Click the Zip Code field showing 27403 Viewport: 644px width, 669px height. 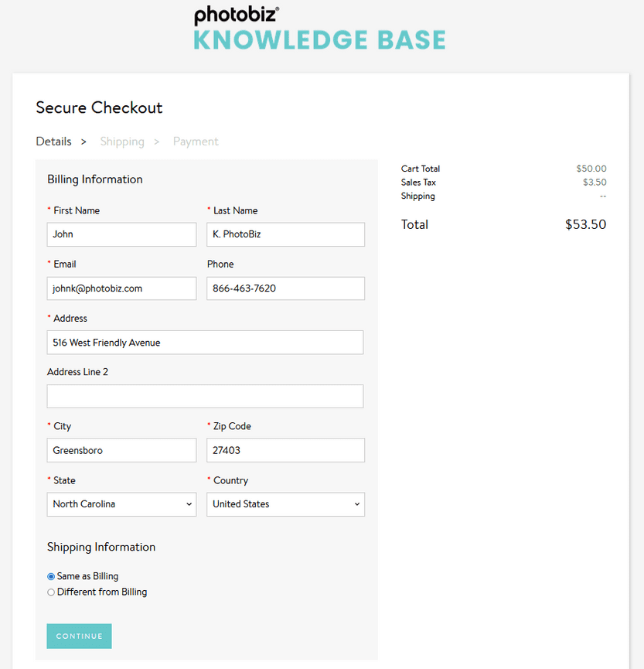[285, 450]
